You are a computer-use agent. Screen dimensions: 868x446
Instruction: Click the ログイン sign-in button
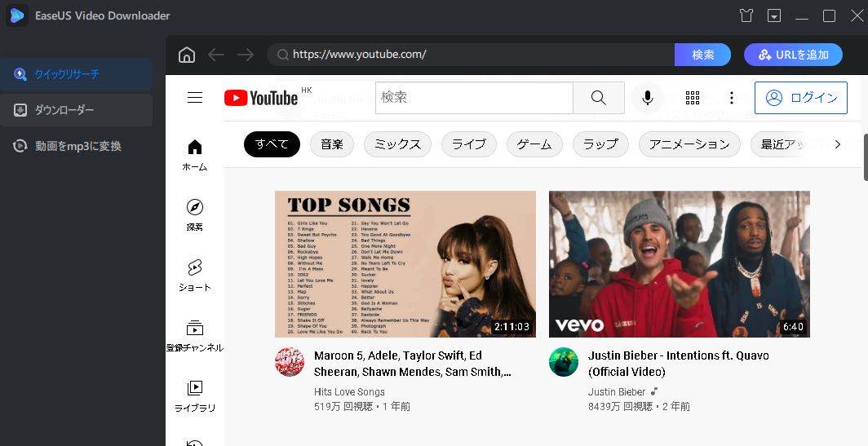tap(801, 98)
